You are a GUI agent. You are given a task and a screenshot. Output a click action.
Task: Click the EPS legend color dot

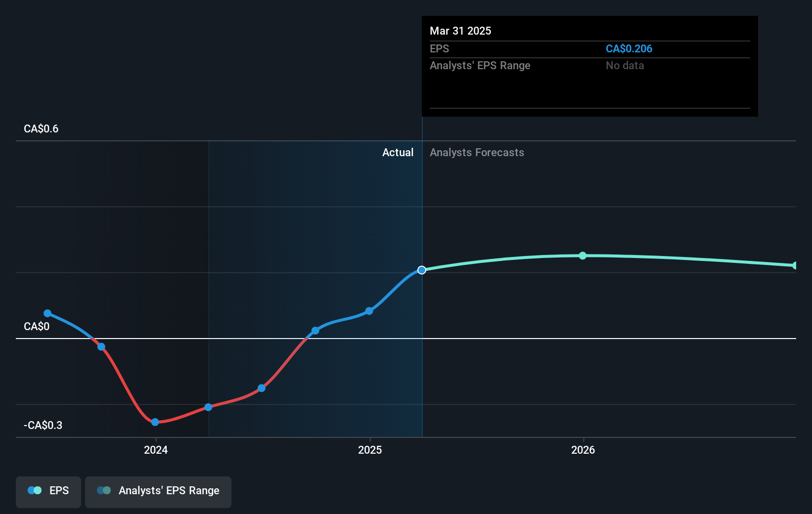(x=33, y=490)
